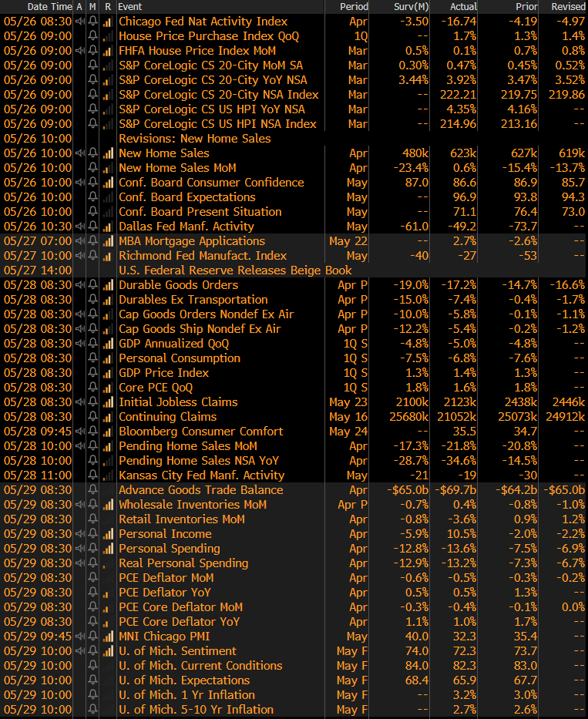Toggle the alert bell for Conf. Board Expectations
Screen dimensions: 588x719
click(93, 197)
